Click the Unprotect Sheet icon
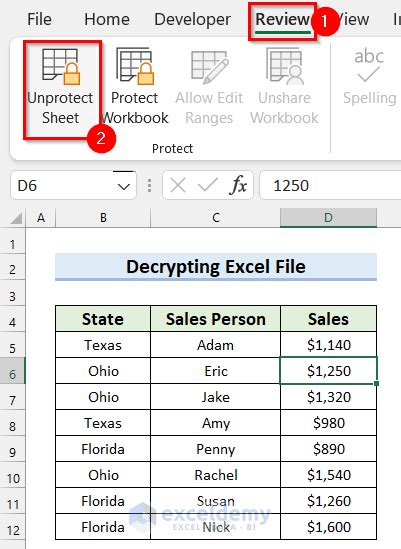The height and width of the screenshot is (549, 401). [x=61, y=66]
